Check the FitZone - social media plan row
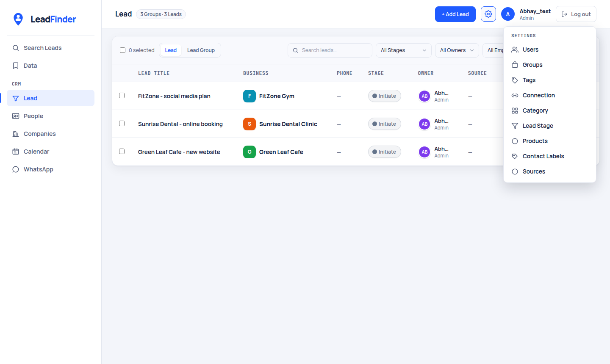610x364 pixels. pos(122,96)
